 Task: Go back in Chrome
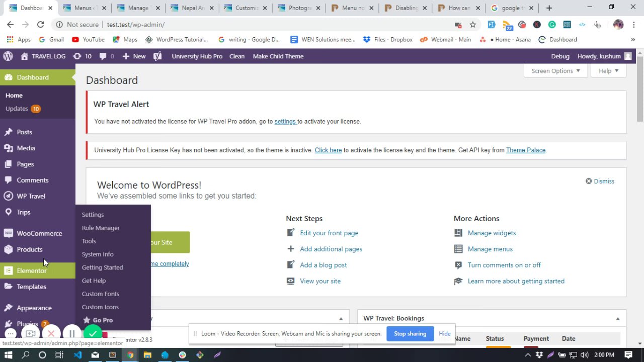point(10,25)
